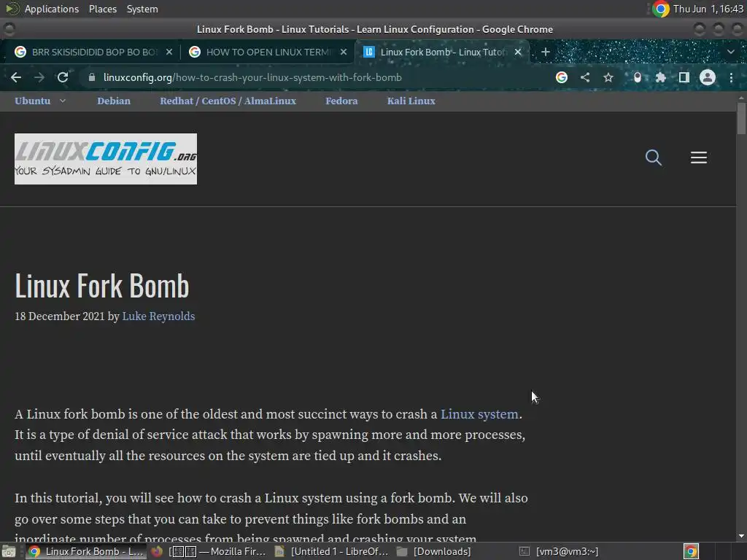Screen dimensions: 747x560
Task: Open the Ubuntu nav link
Action: click(x=32, y=101)
